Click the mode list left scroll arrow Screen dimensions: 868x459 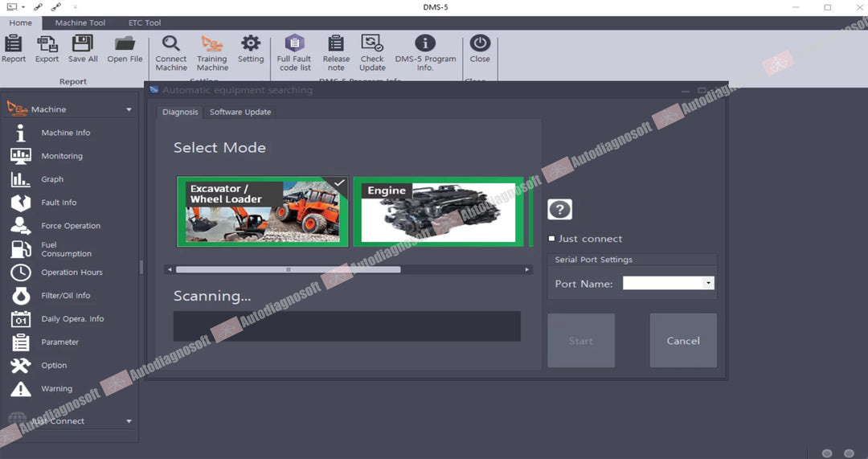click(170, 269)
